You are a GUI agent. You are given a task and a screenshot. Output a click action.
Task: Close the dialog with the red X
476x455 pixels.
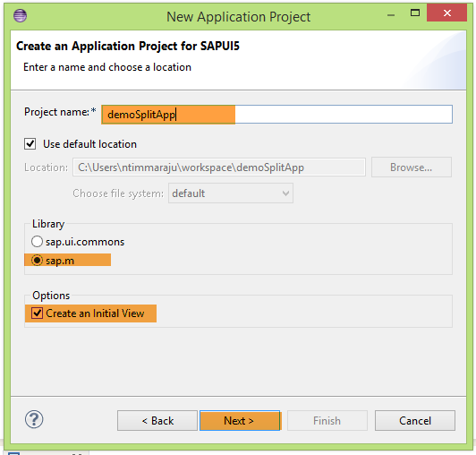coord(446,13)
